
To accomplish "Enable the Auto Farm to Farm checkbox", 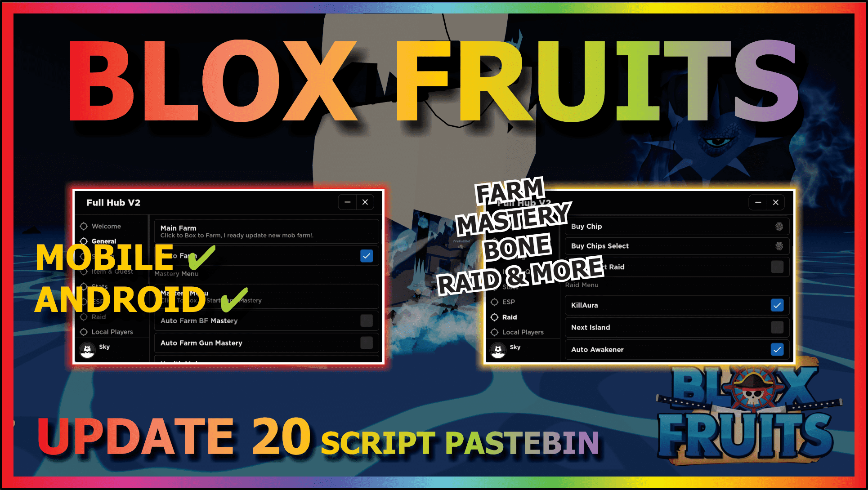I will click(x=368, y=256).
